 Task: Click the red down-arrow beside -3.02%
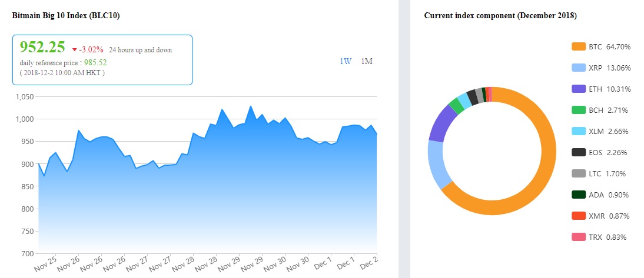tap(74, 50)
